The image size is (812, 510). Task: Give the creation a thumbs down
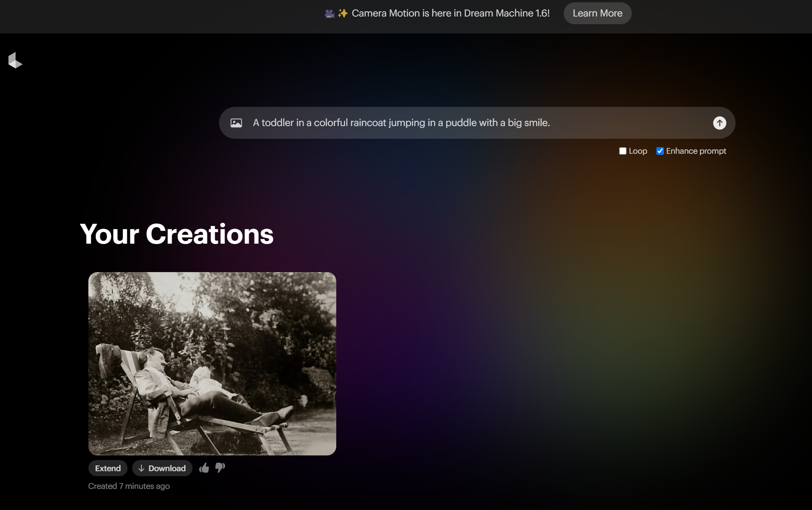point(220,468)
